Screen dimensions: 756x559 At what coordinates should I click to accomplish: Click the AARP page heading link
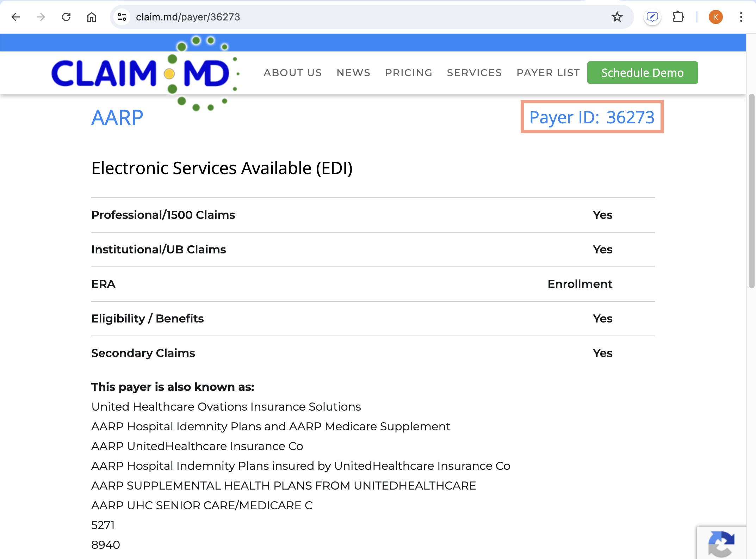[x=117, y=117]
